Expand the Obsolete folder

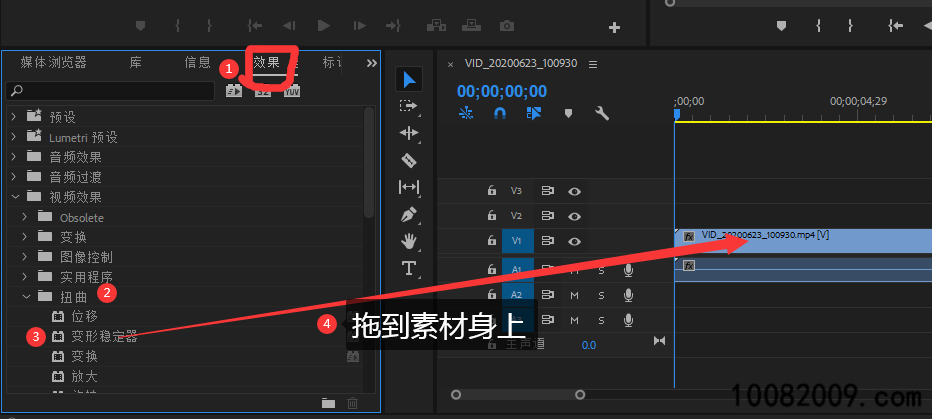click(25, 217)
